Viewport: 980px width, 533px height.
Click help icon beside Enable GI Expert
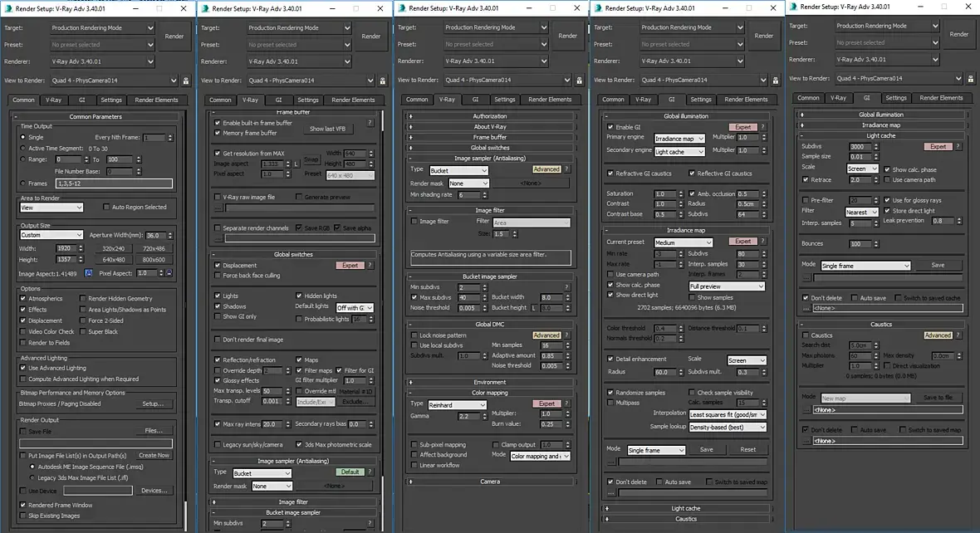762,127
